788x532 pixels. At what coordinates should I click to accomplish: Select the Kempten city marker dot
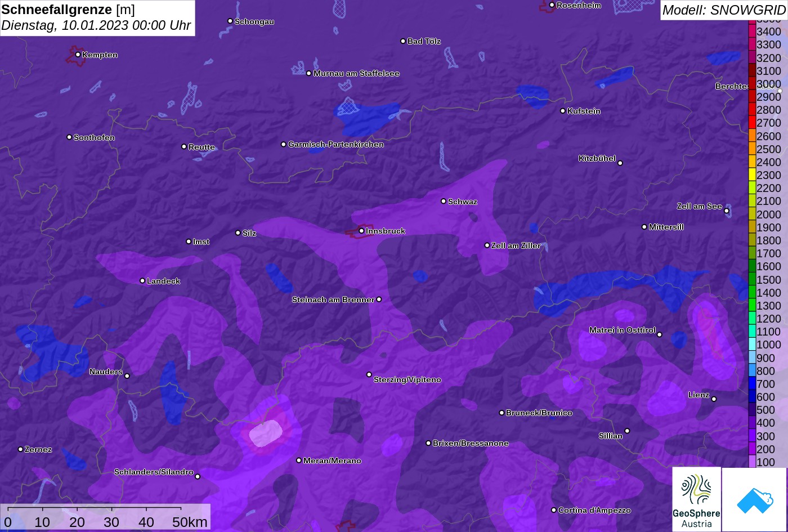(78, 55)
